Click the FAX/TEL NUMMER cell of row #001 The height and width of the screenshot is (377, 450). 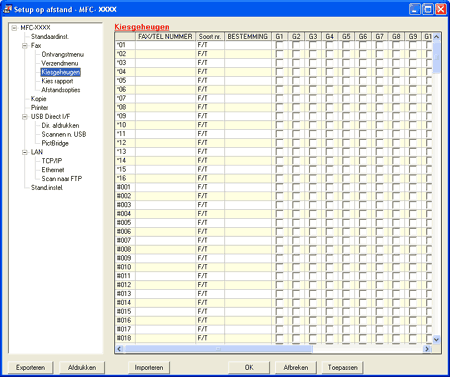point(165,187)
